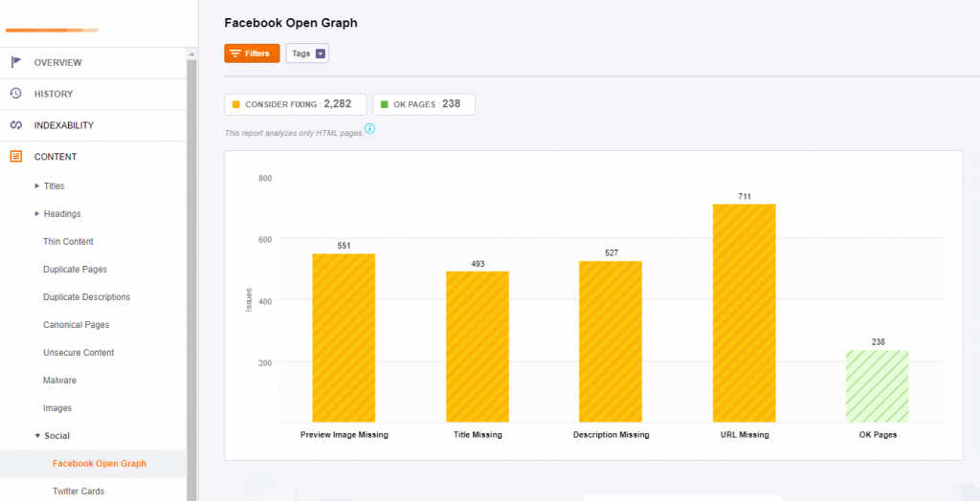Expand the Headings tree item
The width and height of the screenshot is (980, 501).
[x=37, y=213]
